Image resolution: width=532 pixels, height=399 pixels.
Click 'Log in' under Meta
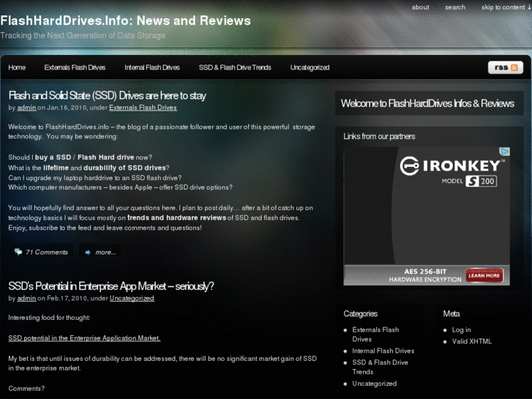[461, 329]
